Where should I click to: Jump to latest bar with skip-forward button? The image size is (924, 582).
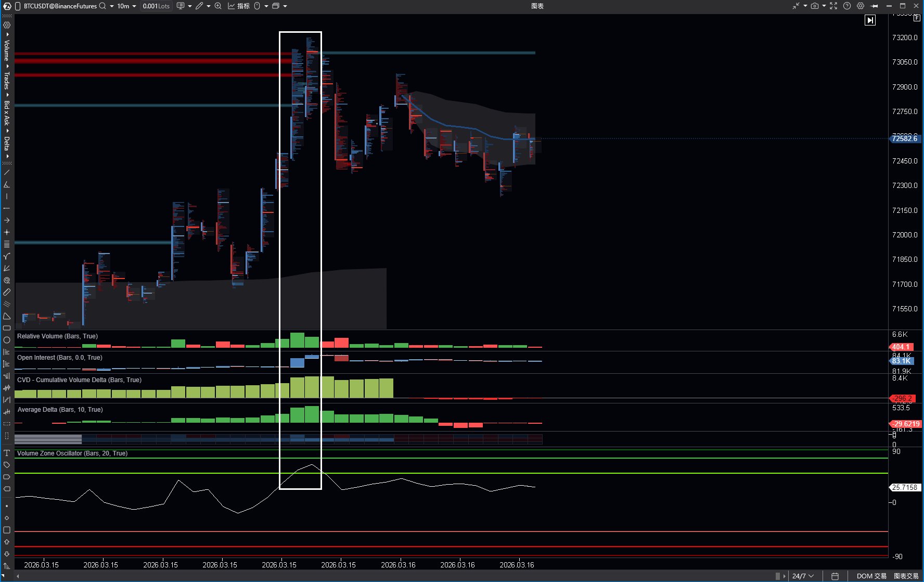click(x=870, y=20)
